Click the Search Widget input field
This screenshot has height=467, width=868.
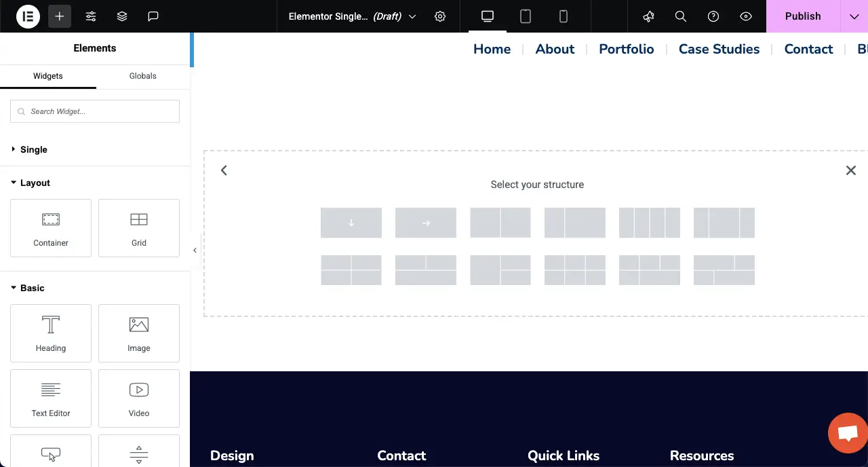95,111
